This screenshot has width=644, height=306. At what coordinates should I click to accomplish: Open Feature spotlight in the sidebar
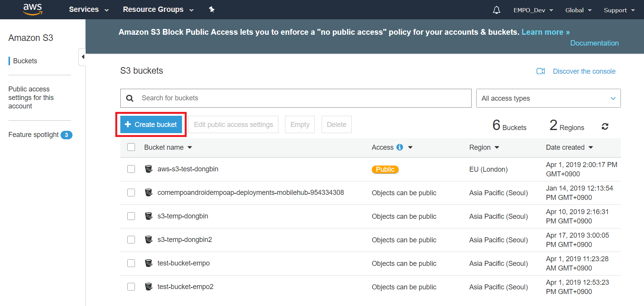click(34, 135)
